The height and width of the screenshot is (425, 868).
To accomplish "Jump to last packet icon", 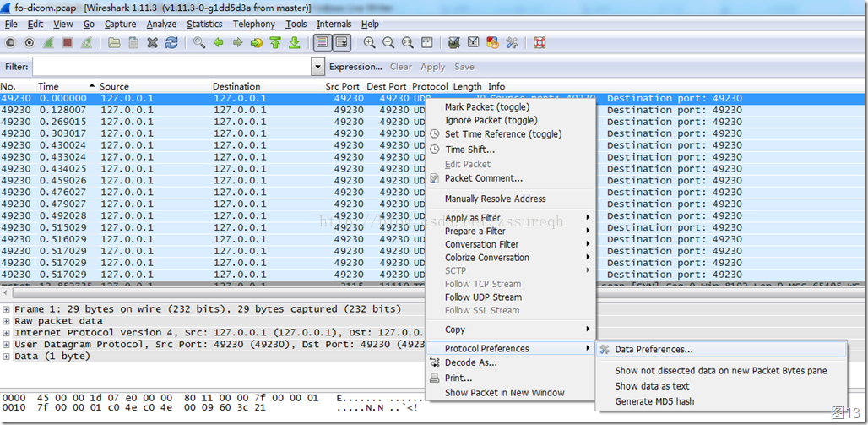I will click(x=295, y=42).
